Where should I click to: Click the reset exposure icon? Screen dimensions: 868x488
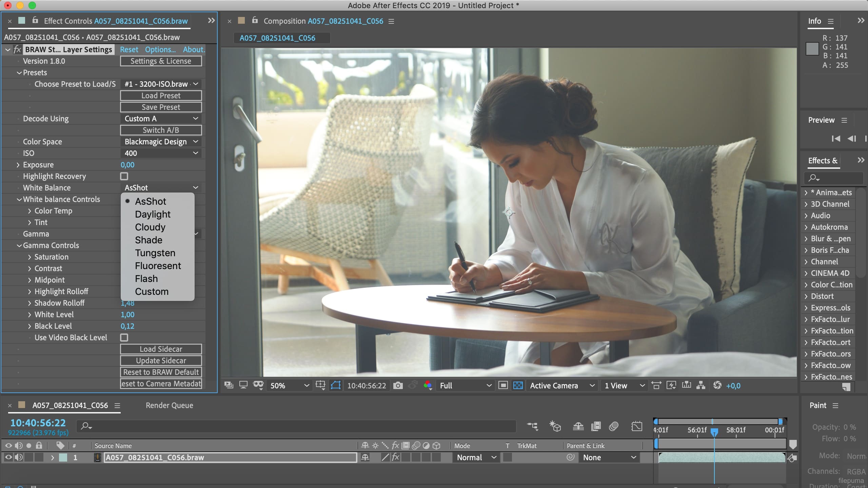click(717, 386)
